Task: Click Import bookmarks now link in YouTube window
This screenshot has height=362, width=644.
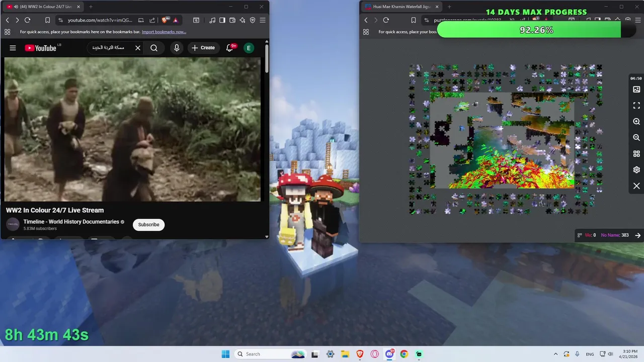Action: pyautogui.click(x=164, y=32)
